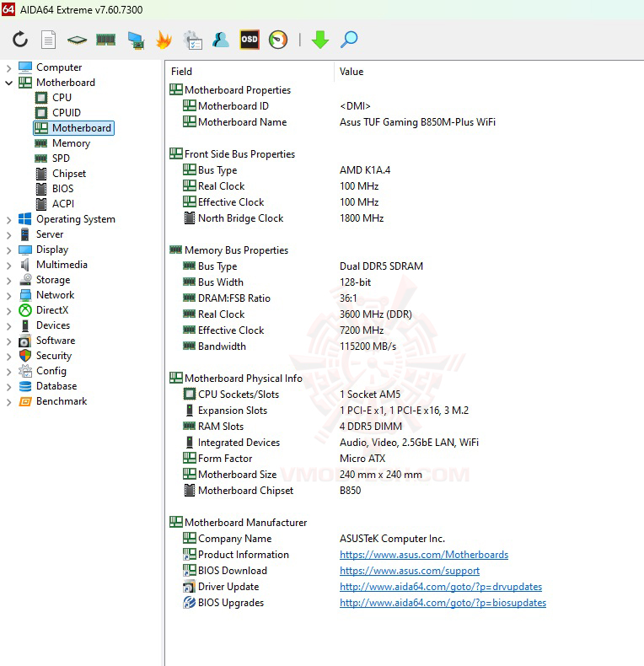Click the Refresh toolbar icon

(20, 40)
